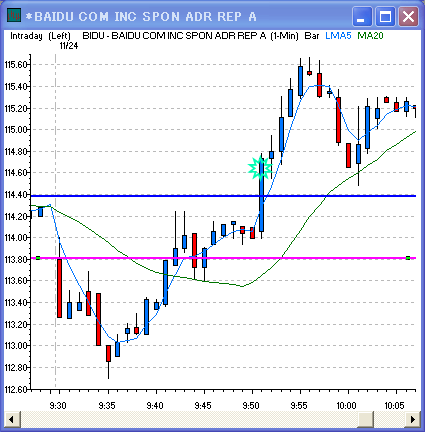
Task: Minimize the BAIDU chart window
Action: [362, 16]
